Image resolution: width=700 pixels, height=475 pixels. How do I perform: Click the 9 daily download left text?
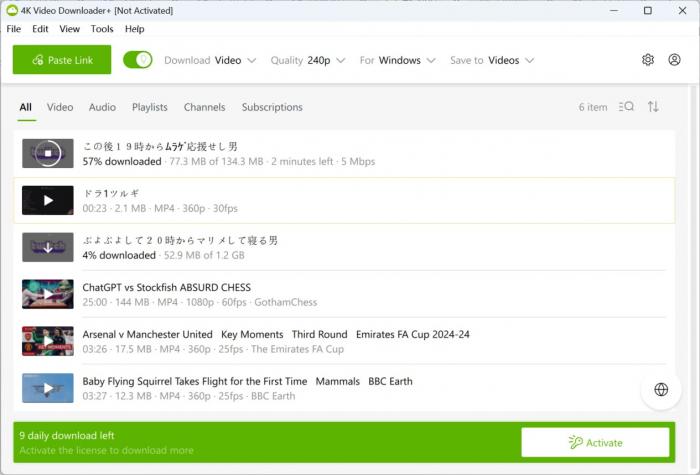[67, 436]
